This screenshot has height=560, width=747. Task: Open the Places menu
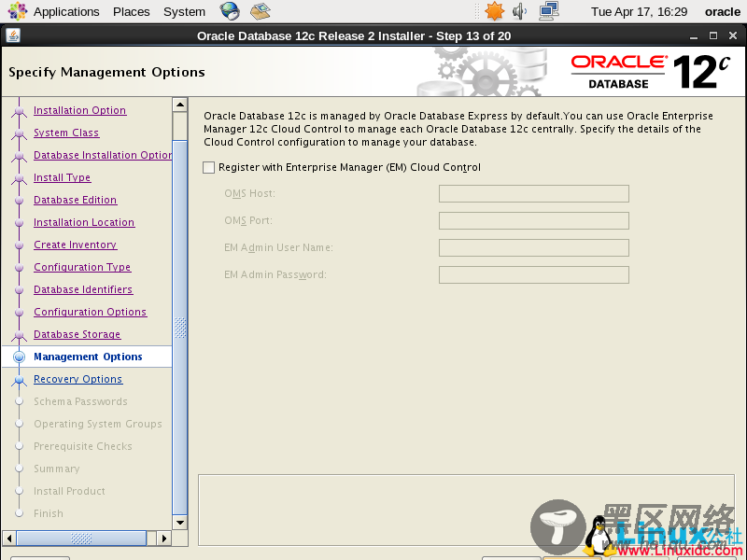[131, 11]
